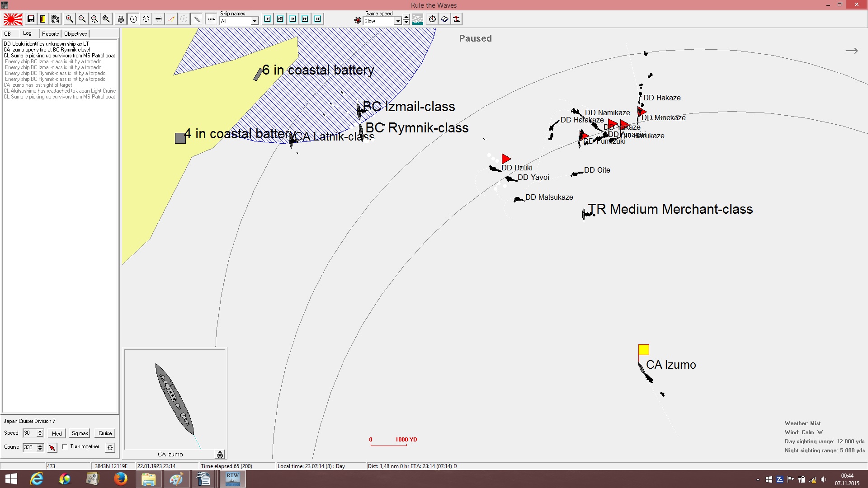This screenshot has height=488, width=868.
Task: Click the Japanese rising sun flag icon
Action: (x=13, y=19)
